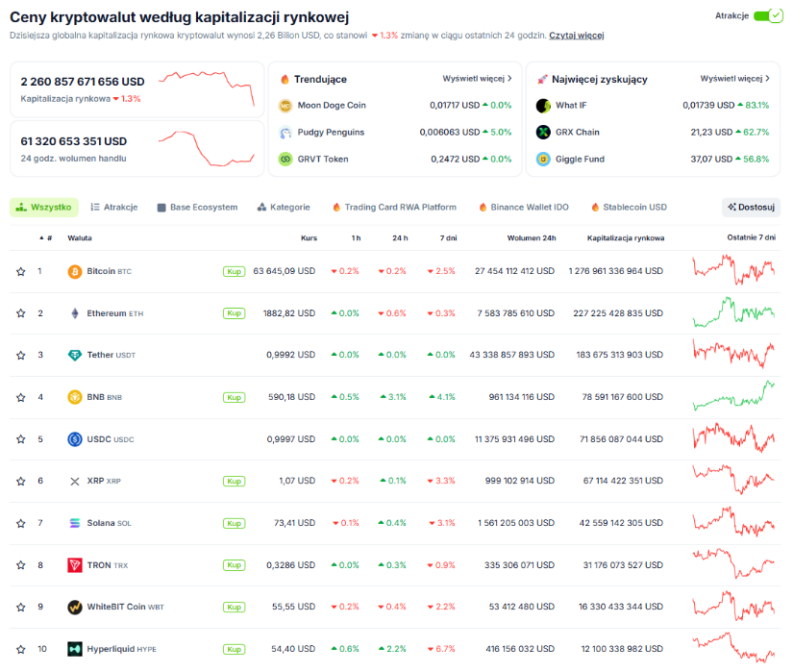Switch to the Atrakcje tab
The image size is (793, 672).
click(114, 208)
